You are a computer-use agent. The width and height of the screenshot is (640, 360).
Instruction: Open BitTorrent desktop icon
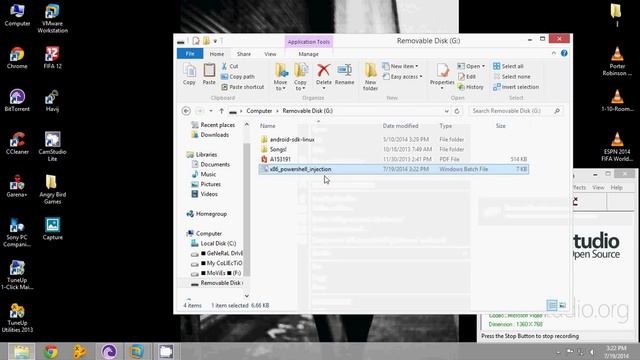[x=17, y=100]
